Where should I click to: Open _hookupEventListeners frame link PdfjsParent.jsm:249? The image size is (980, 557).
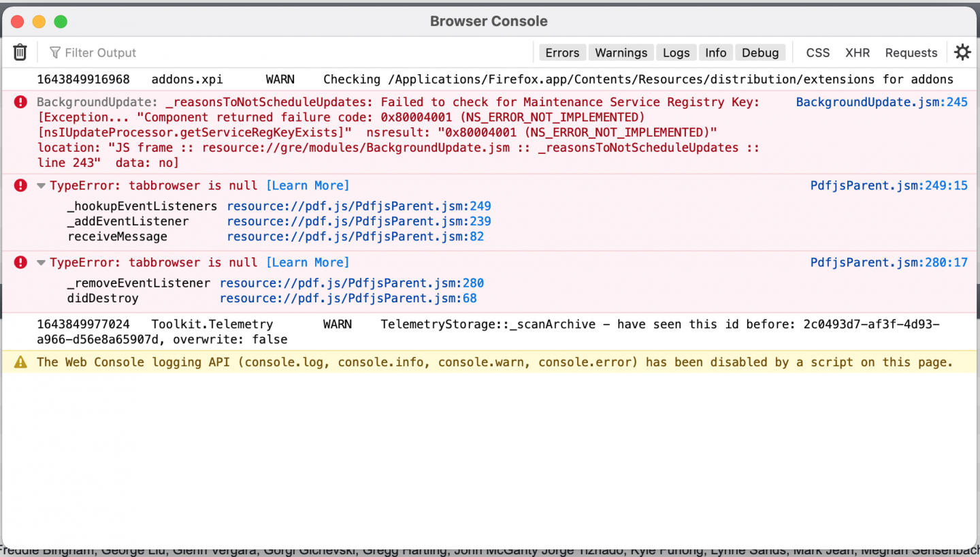(x=359, y=206)
